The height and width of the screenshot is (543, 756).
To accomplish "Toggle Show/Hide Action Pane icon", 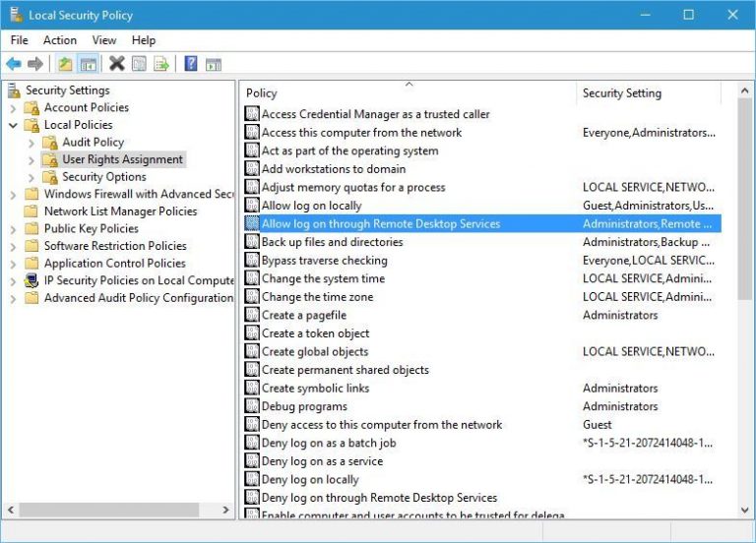I will point(213,64).
